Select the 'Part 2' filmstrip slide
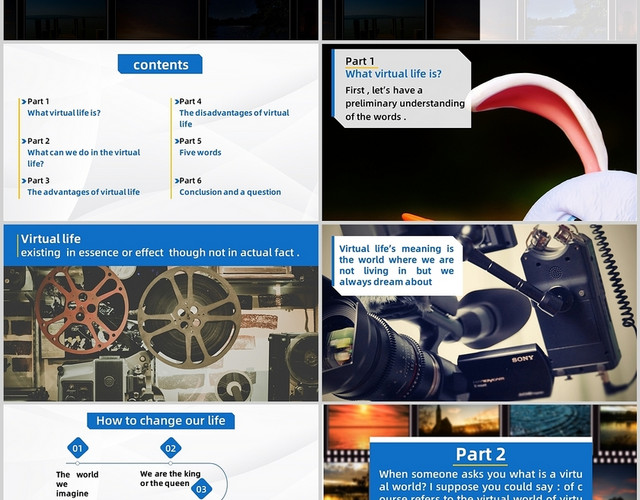The width and height of the screenshot is (640, 500). click(x=479, y=452)
